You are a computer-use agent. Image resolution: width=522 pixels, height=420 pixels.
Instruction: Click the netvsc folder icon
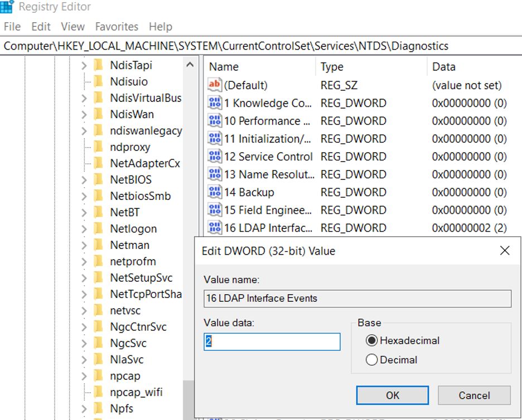click(x=98, y=310)
